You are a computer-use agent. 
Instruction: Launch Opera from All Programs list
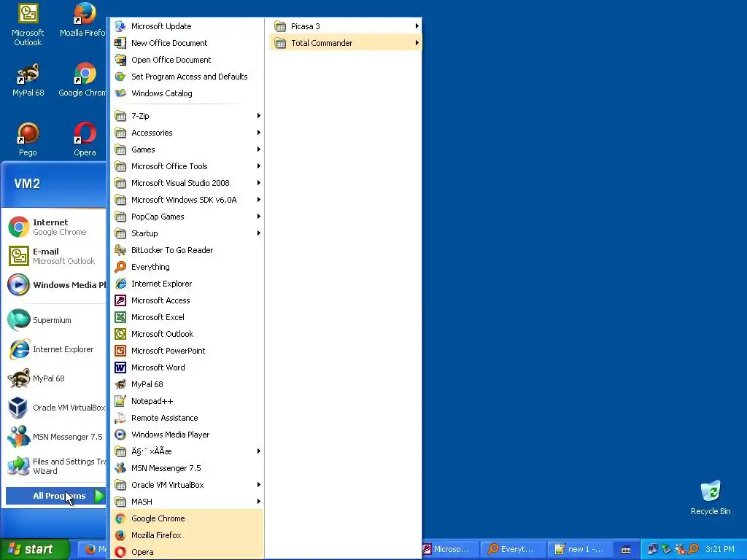click(x=187, y=551)
